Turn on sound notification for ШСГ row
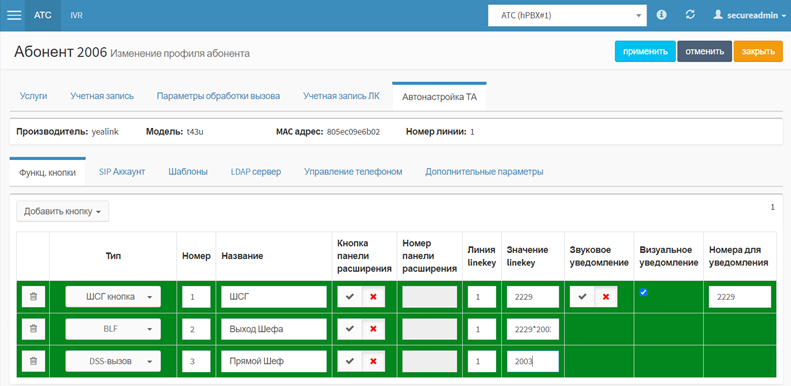 [582, 297]
